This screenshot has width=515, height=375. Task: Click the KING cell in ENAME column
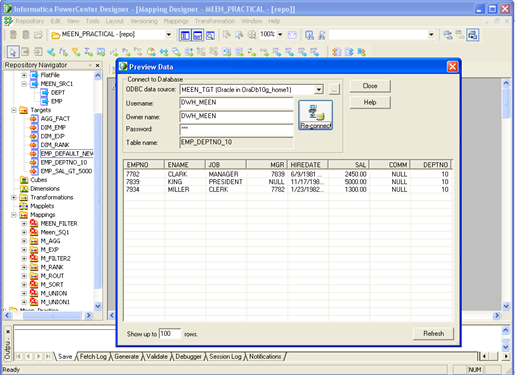tap(175, 182)
